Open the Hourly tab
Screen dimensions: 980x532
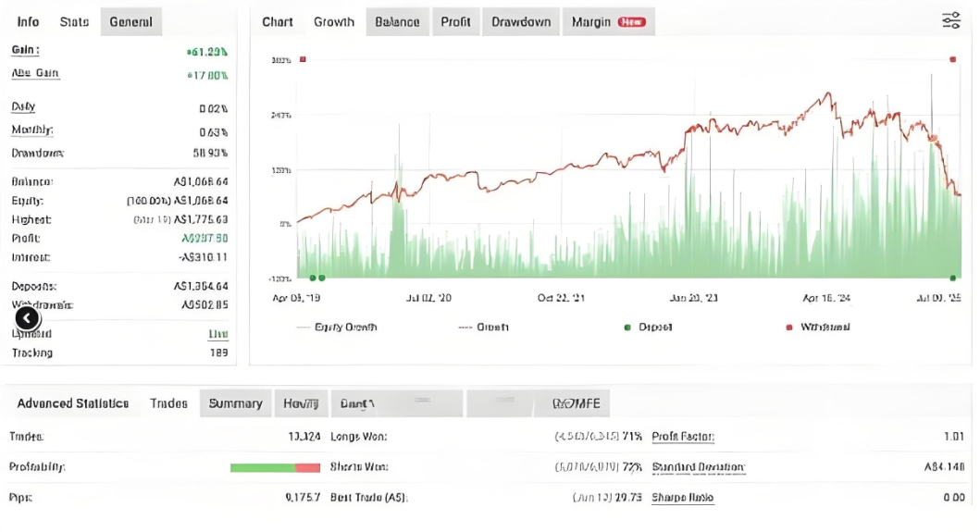(301, 403)
